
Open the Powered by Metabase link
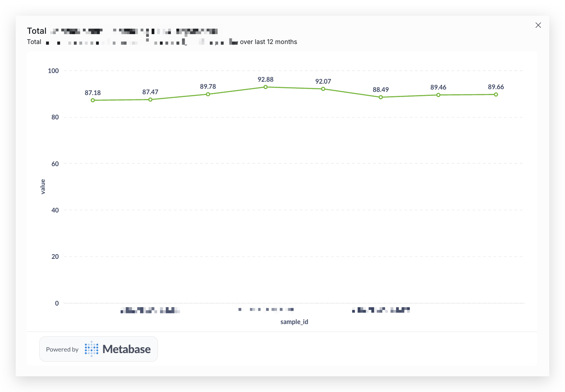tap(99, 349)
